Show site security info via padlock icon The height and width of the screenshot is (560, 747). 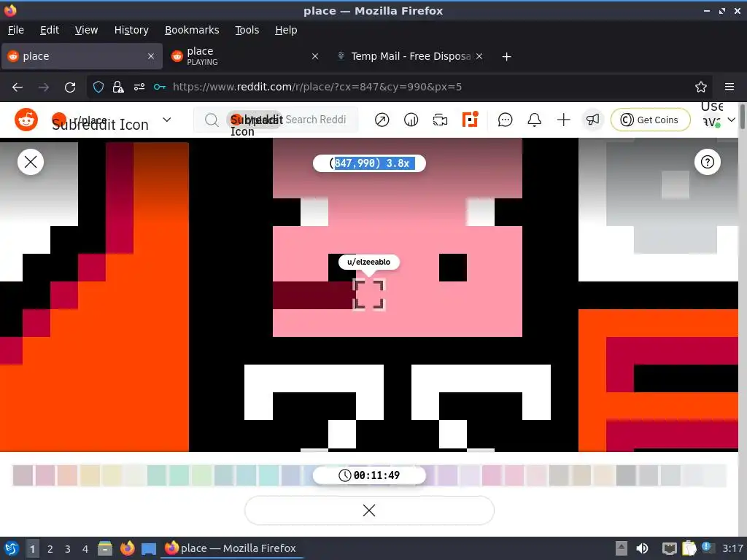(118, 87)
